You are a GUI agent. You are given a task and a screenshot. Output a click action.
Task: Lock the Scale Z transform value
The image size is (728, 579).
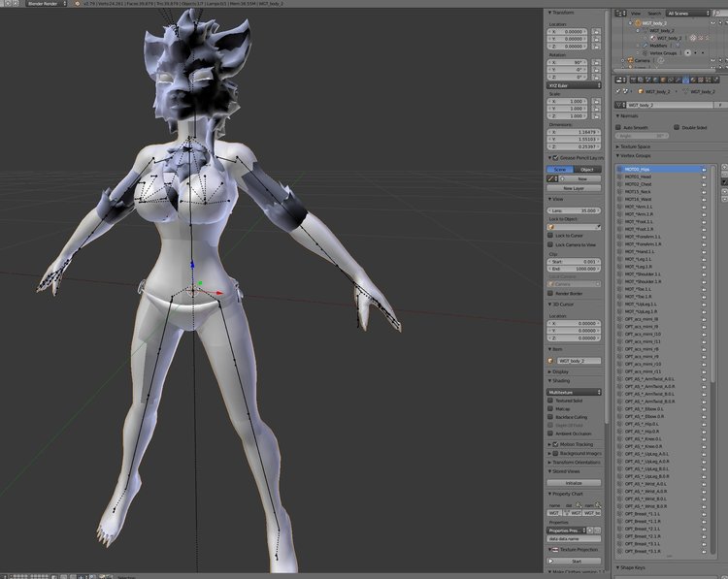point(596,116)
